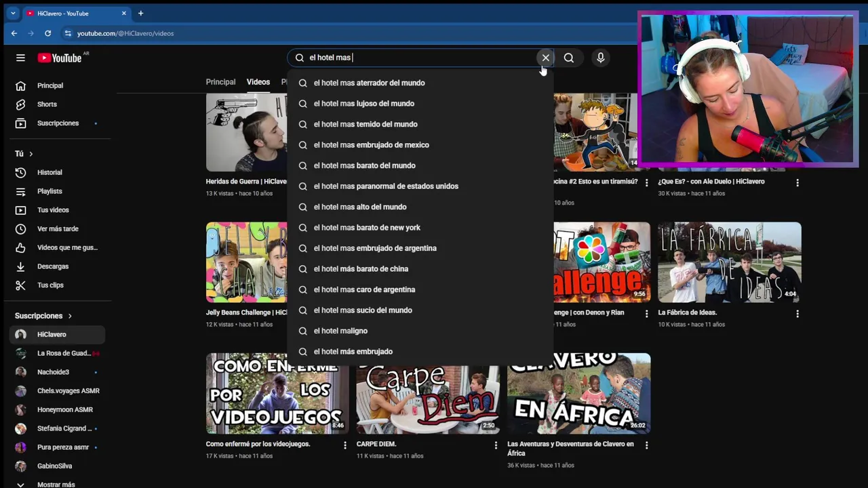Switch to the Principal channel tab
The width and height of the screenshot is (868, 488).
[220, 82]
